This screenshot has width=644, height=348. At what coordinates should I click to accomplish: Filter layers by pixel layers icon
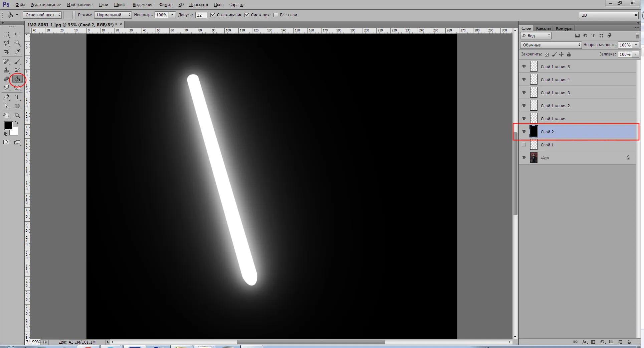(x=577, y=35)
